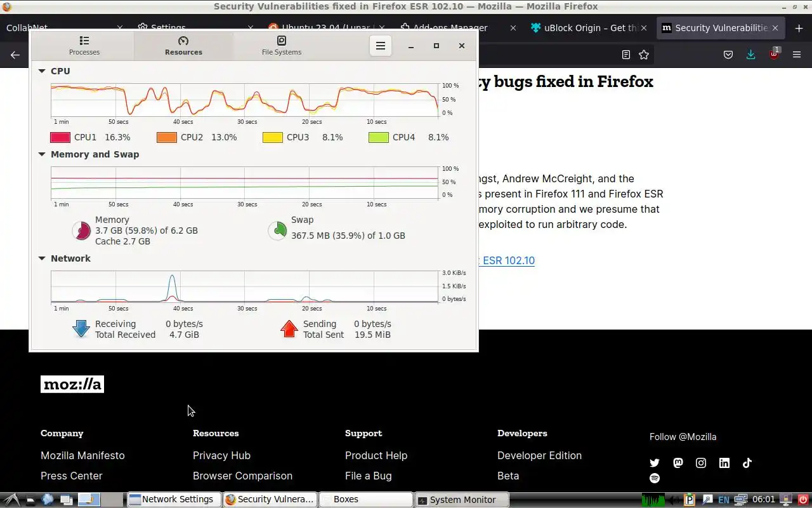Switch to the CollabNet browser tab
812x508 pixels.
click(63, 28)
